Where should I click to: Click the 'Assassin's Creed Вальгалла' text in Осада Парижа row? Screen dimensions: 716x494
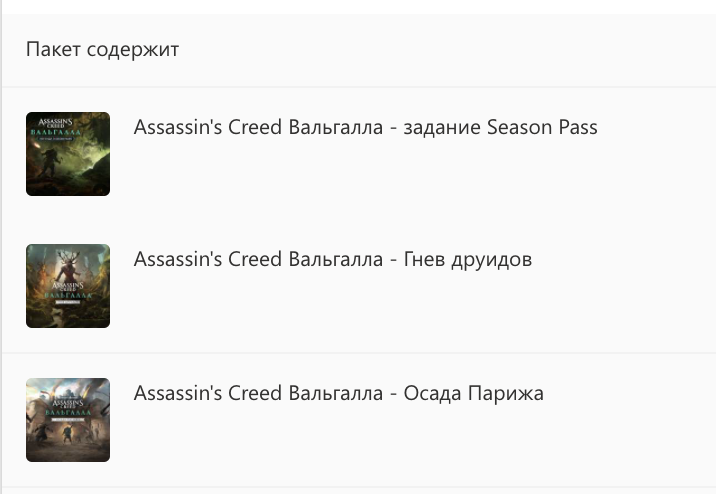click(258, 393)
